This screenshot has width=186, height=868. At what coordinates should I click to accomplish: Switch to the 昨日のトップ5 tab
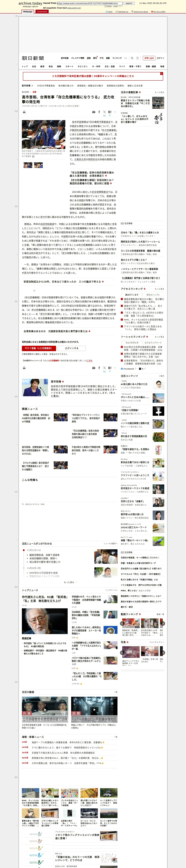coord(153,295)
